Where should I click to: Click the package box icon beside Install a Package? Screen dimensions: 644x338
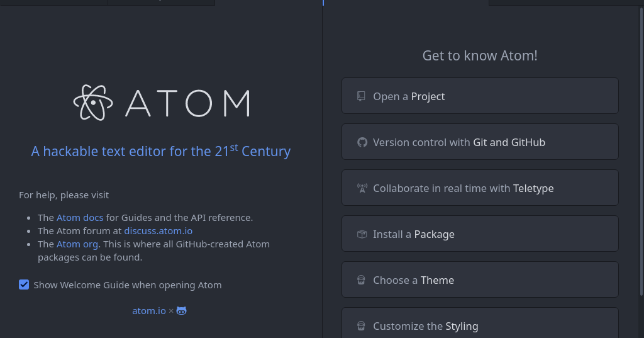(362, 234)
